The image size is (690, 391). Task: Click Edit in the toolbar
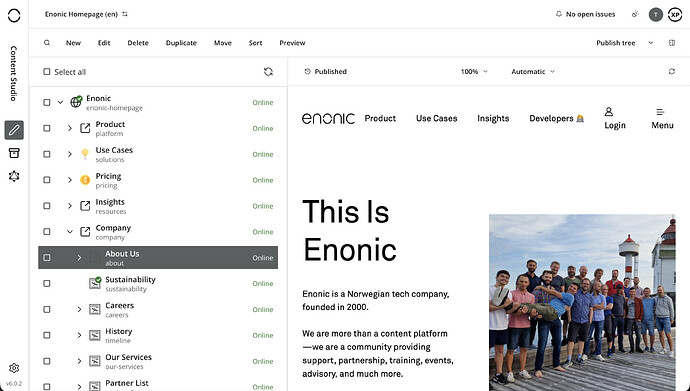coord(104,43)
